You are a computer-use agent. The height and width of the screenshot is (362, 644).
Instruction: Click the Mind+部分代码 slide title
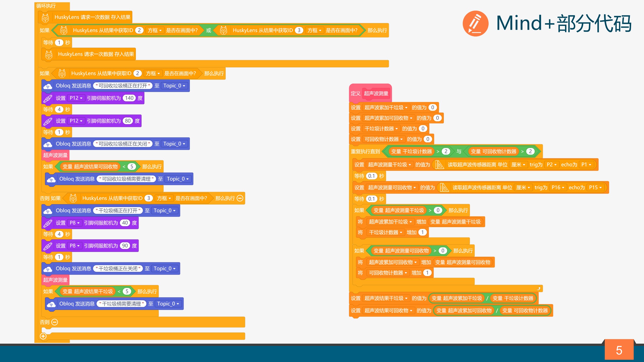(x=564, y=23)
